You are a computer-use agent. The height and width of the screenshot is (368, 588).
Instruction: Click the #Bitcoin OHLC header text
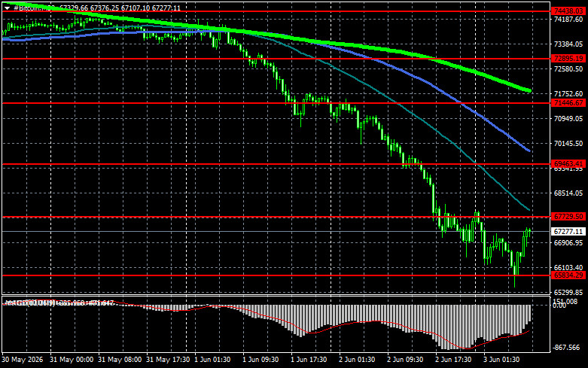(x=97, y=8)
